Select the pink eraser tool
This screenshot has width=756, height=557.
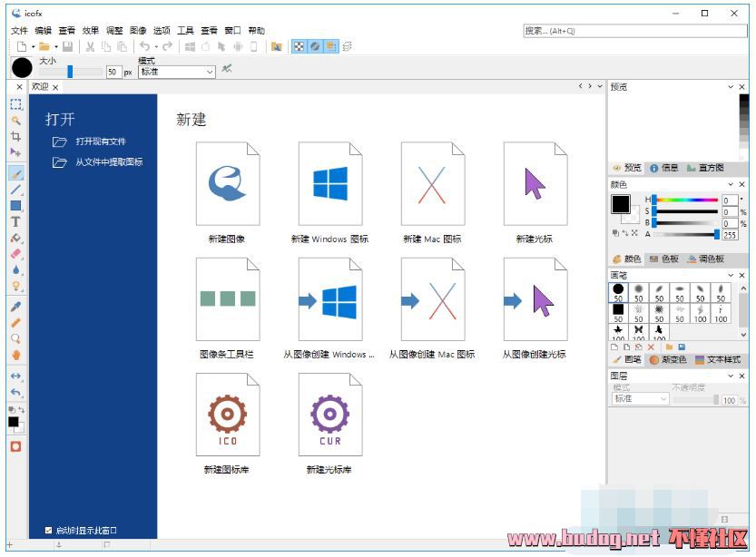pyautogui.click(x=16, y=254)
